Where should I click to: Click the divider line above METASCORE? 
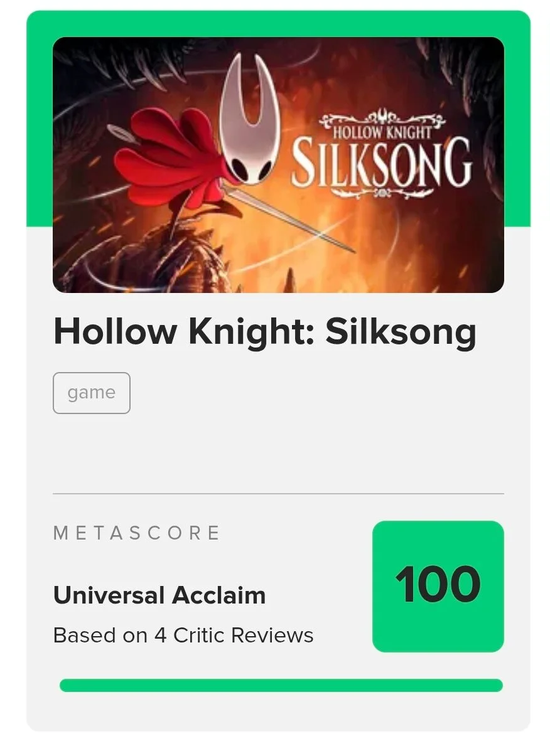point(278,494)
